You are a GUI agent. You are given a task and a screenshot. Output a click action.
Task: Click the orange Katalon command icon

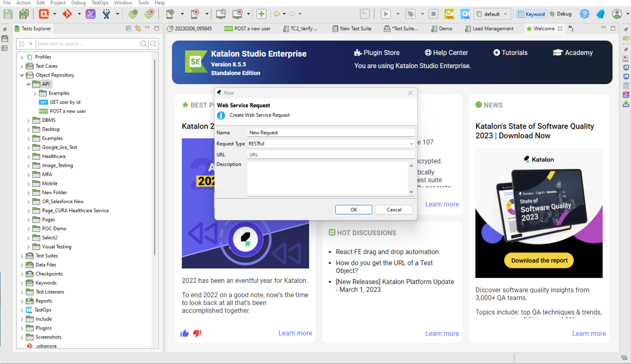coord(44,14)
